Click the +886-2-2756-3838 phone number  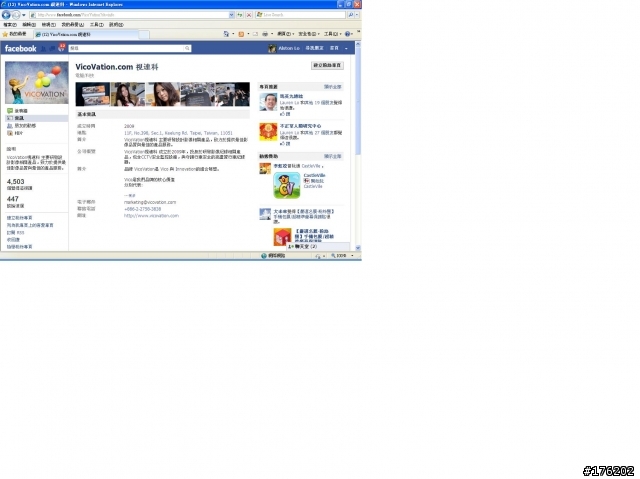tap(142, 209)
